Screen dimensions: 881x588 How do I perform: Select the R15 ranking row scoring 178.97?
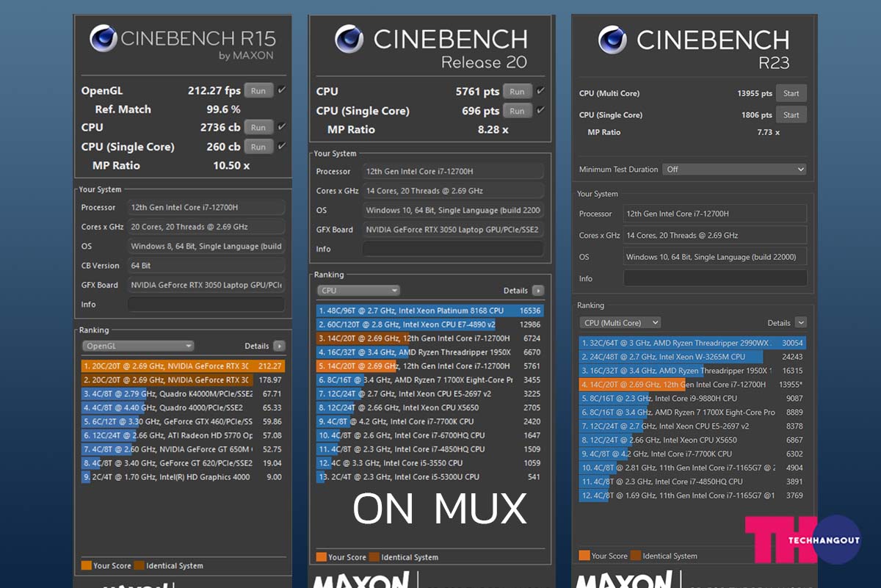[x=183, y=380]
